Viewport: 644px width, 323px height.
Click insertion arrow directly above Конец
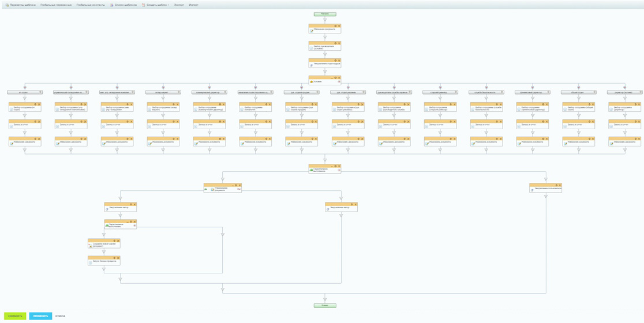tap(325, 299)
